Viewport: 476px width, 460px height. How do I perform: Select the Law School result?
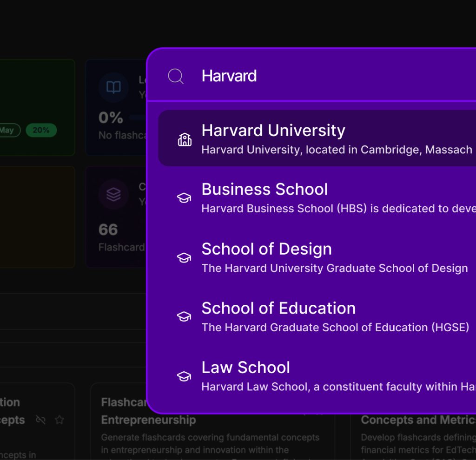tap(317, 375)
